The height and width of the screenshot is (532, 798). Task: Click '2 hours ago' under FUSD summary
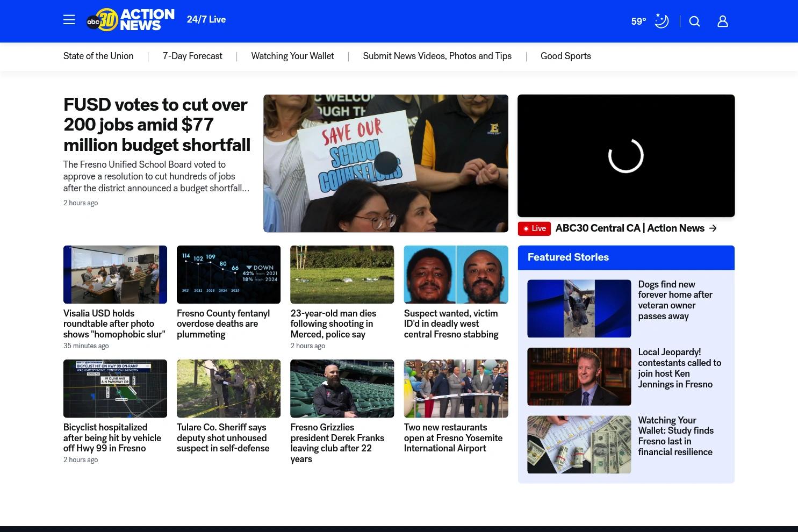pyautogui.click(x=81, y=203)
